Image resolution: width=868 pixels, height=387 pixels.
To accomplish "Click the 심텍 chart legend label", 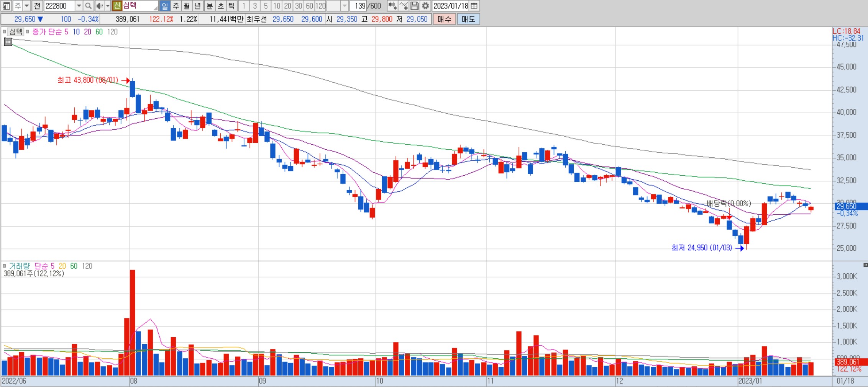I will (x=16, y=32).
